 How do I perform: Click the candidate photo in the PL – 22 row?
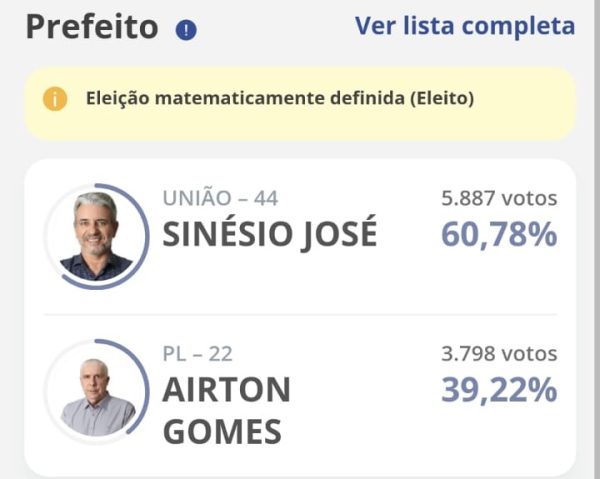click(x=96, y=393)
